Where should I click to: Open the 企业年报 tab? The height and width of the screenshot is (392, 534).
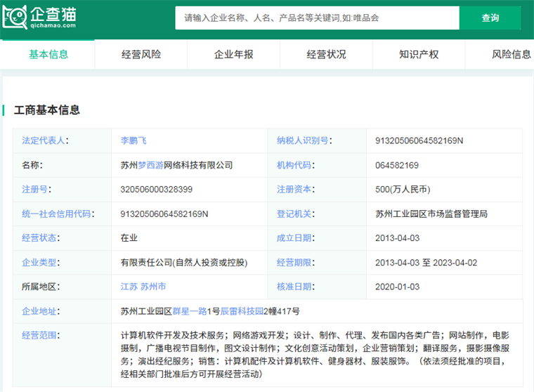point(233,55)
